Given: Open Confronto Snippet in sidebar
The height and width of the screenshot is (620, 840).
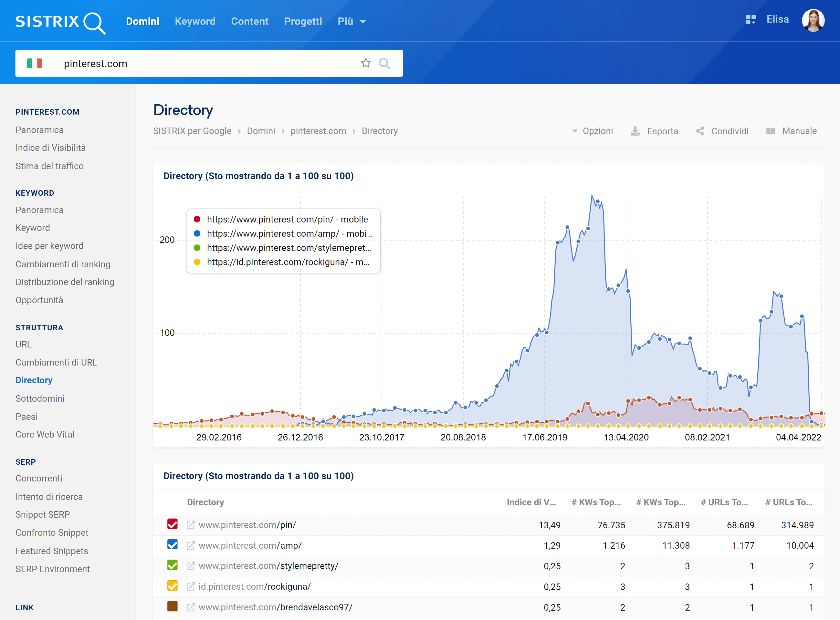Looking at the screenshot, I should pos(52,532).
